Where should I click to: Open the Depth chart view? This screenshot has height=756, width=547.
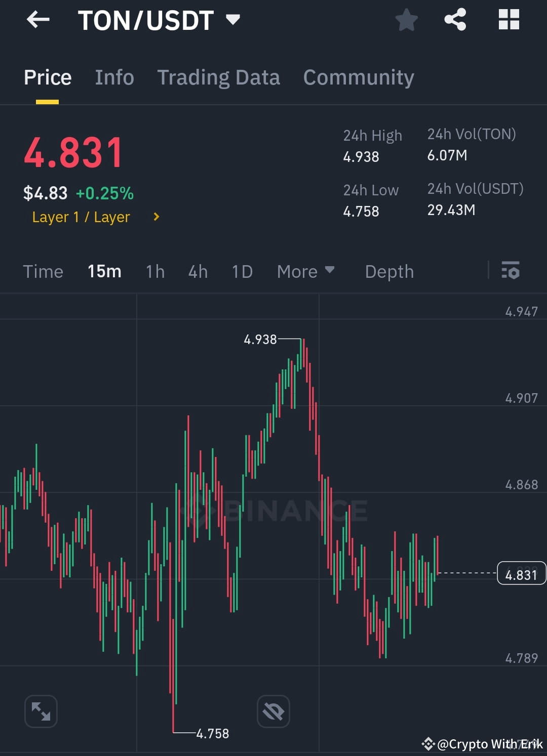(x=389, y=271)
